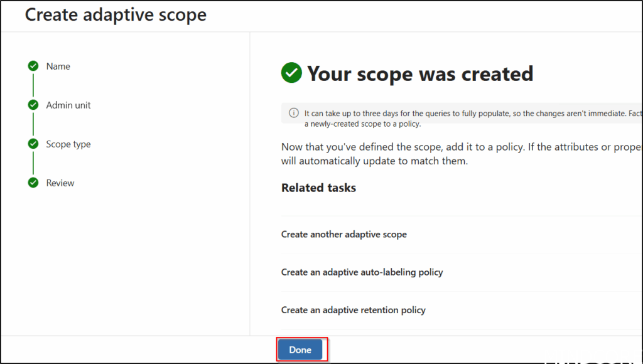Select the Scope type step label
The height and width of the screenshot is (364, 643).
(68, 144)
